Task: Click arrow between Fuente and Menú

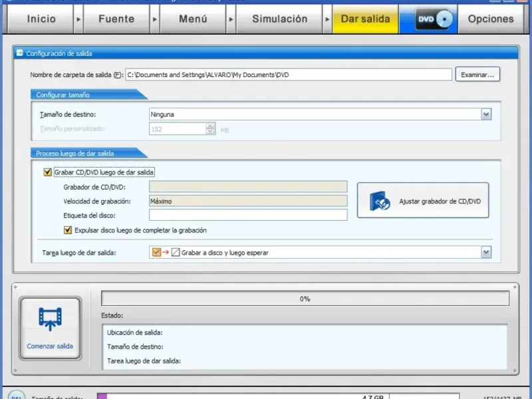Action: [155, 19]
